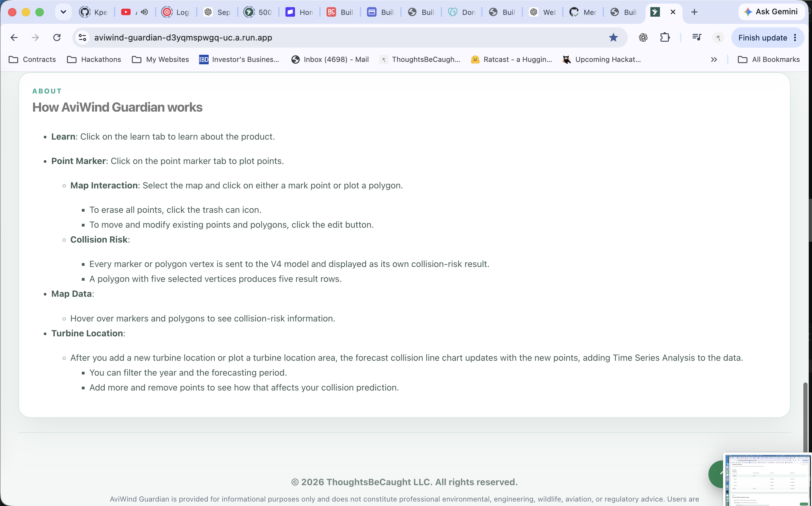The height and width of the screenshot is (506, 812).
Task: Click the copyright ThoughtsBeCaught LLC text
Action: tap(404, 482)
